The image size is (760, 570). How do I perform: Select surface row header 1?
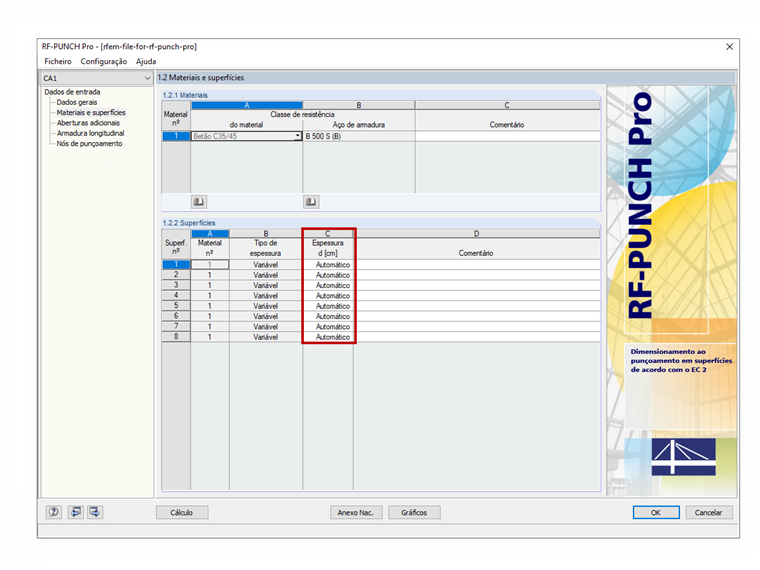[176, 265]
